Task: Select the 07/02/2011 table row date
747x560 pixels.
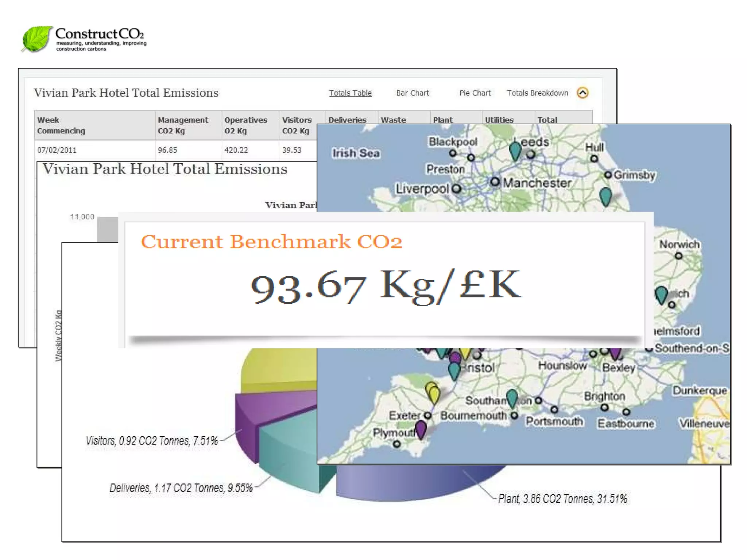Action: click(x=57, y=150)
